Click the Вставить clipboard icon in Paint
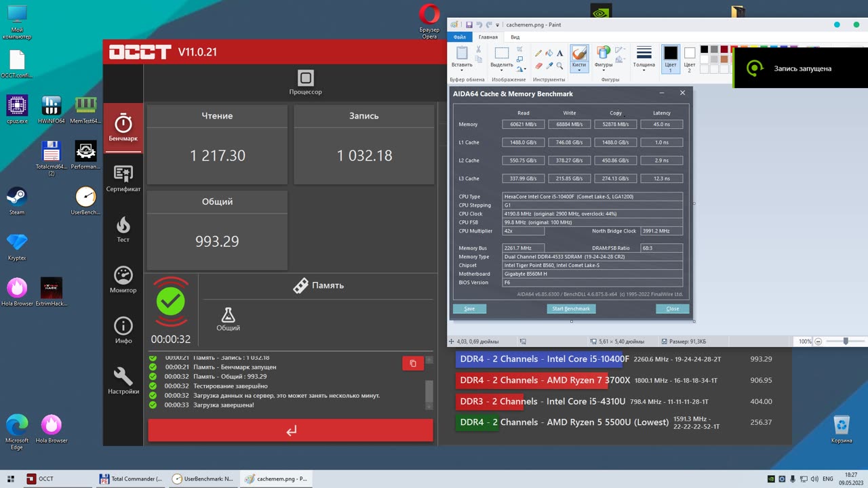Image resolution: width=868 pixels, height=488 pixels. click(x=462, y=54)
